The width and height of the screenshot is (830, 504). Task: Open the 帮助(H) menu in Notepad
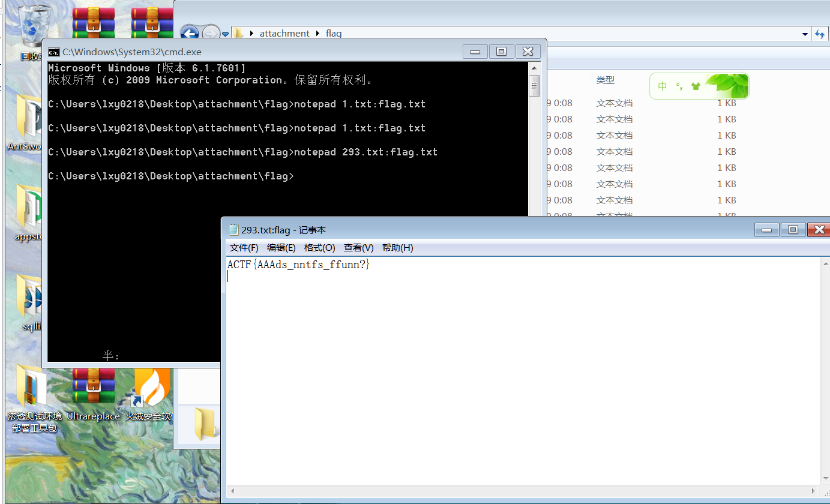pos(397,248)
